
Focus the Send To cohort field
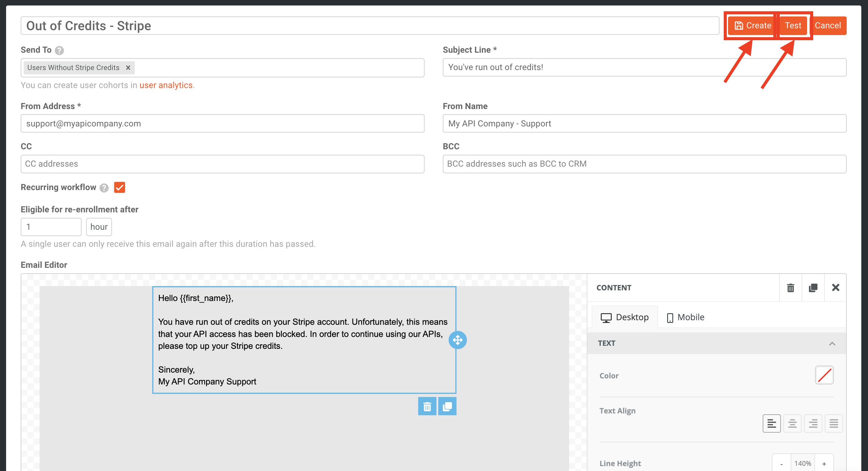pos(222,67)
